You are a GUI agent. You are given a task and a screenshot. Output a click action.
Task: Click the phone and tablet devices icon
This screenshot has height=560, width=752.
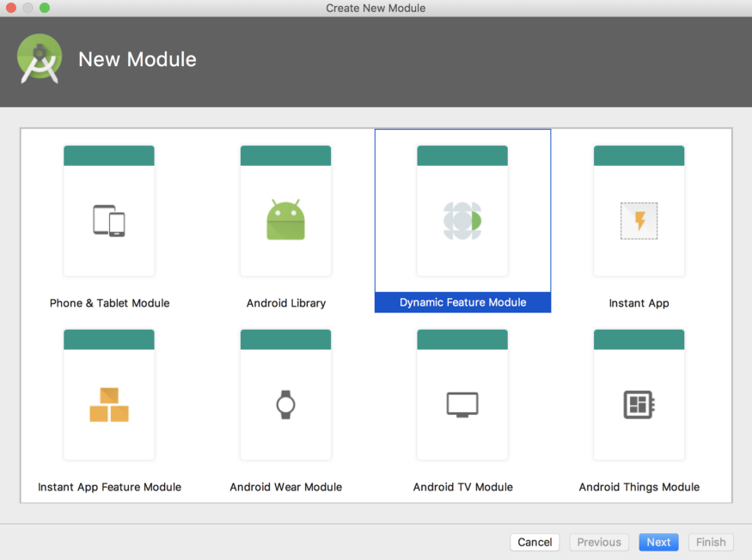[x=109, y=220]
